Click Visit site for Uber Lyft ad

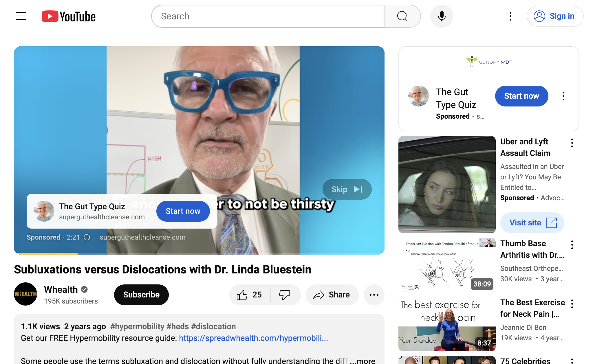coord(532,223)
